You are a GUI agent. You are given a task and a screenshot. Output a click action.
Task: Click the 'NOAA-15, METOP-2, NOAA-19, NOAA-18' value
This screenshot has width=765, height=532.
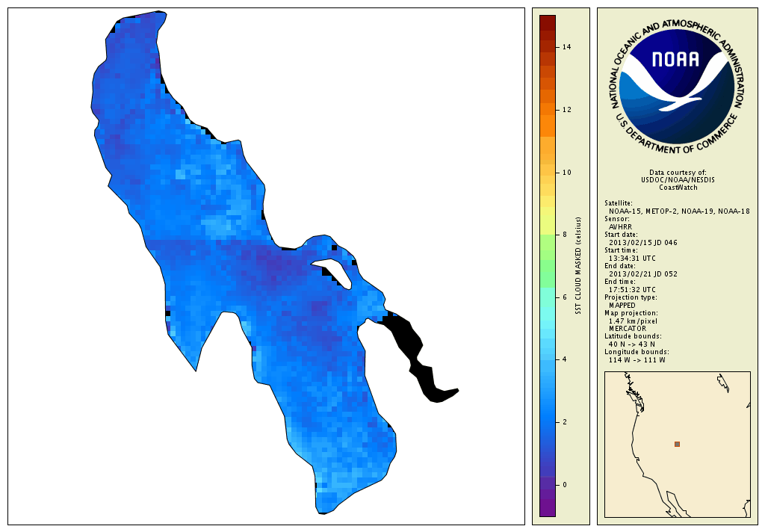679,211
